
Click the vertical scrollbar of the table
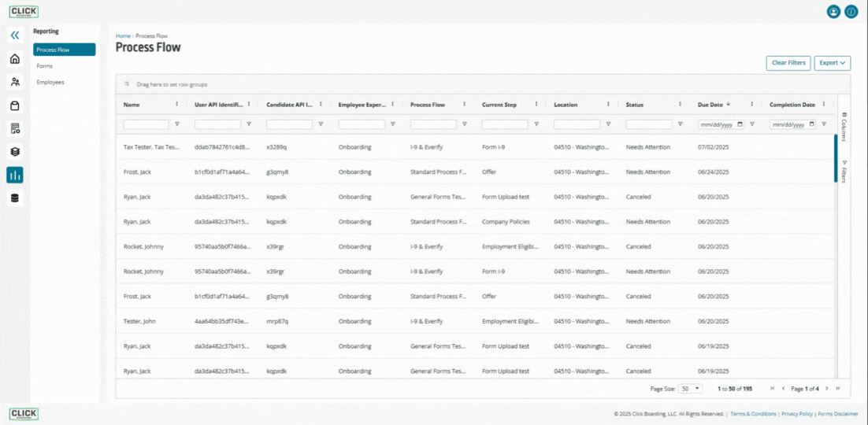[836, 158]
